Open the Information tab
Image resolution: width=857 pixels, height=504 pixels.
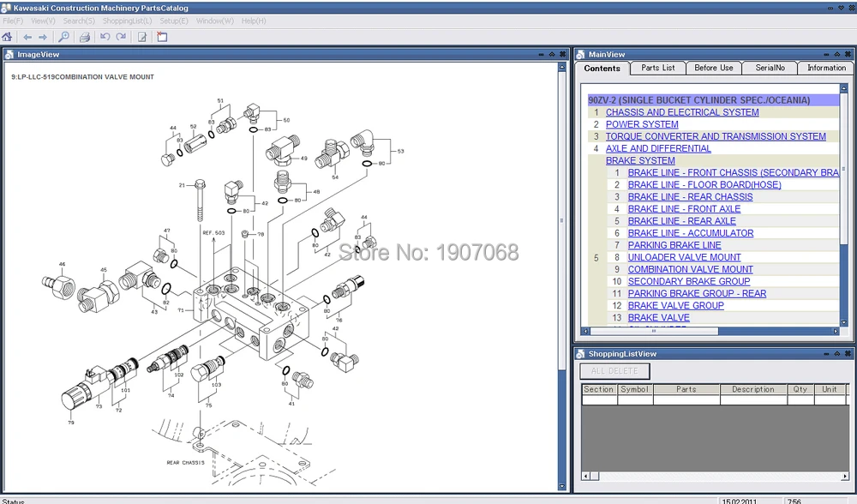point(826,68)
